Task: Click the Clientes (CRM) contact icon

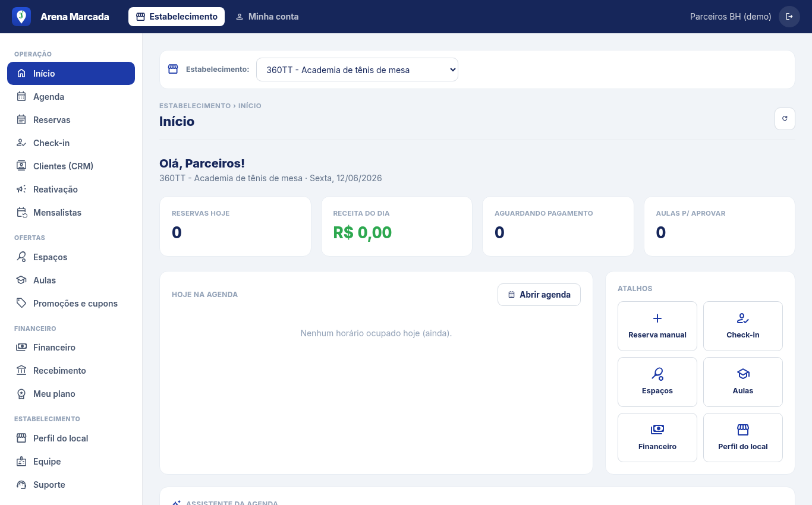Action: (21, 166)
